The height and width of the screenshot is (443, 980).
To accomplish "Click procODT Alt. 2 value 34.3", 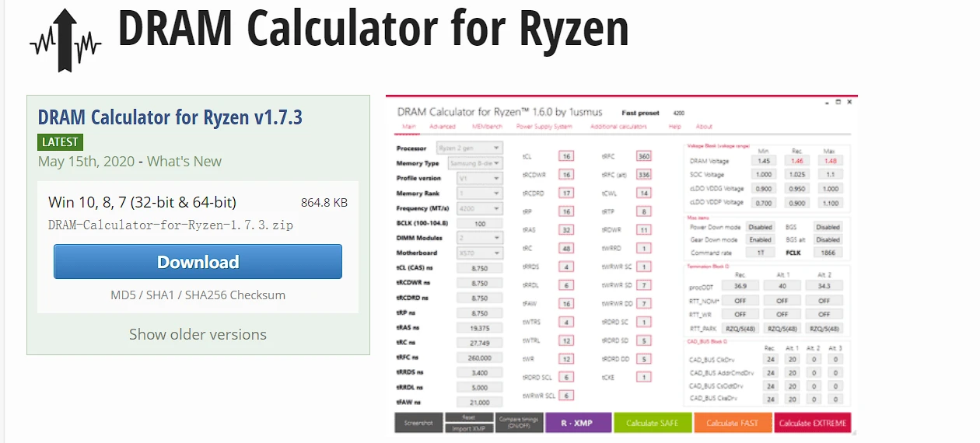I will tap(824, 286).
